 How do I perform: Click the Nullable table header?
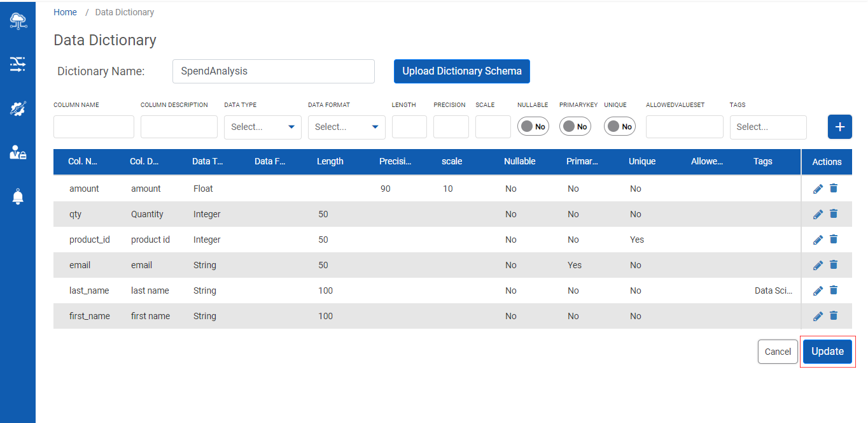pyautogui.click(x=520, y=161)
